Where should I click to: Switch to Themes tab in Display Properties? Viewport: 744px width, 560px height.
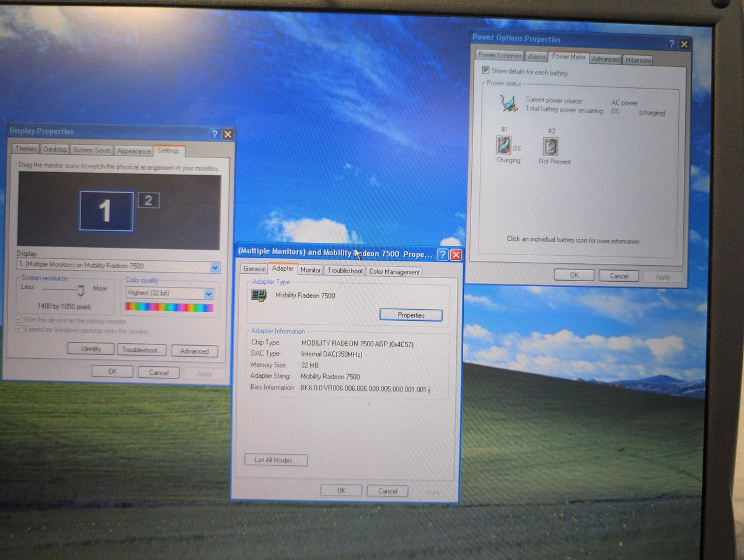tap(26, 149)
